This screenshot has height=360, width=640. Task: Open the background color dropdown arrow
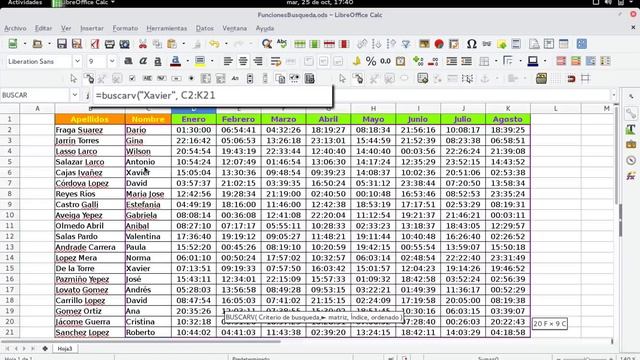(545, 61)
